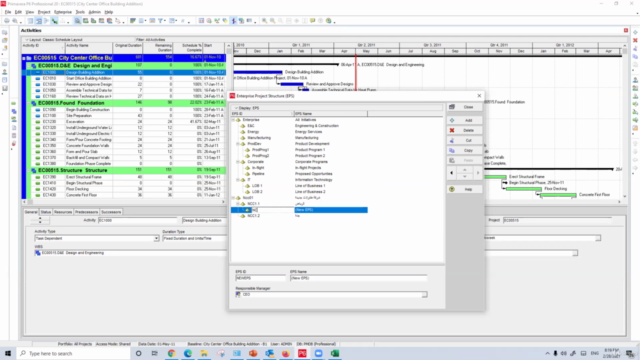The height and width of the screenshot is (360, 640).
Task: Click the down arrow to move the EPS node down
Action: 464,177
